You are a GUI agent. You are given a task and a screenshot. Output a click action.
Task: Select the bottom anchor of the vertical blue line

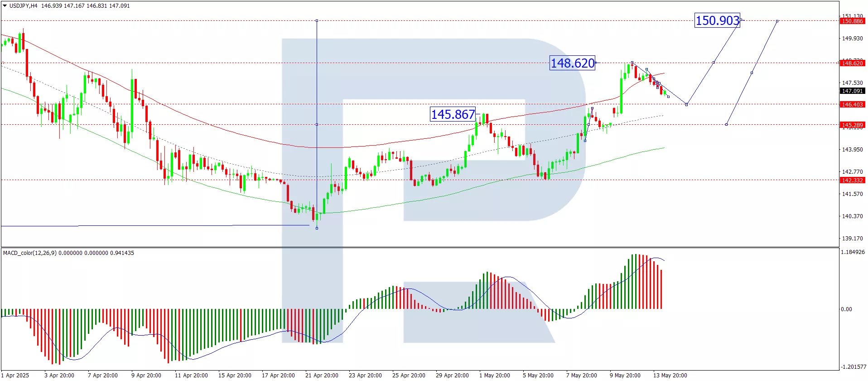click(317, 228)
